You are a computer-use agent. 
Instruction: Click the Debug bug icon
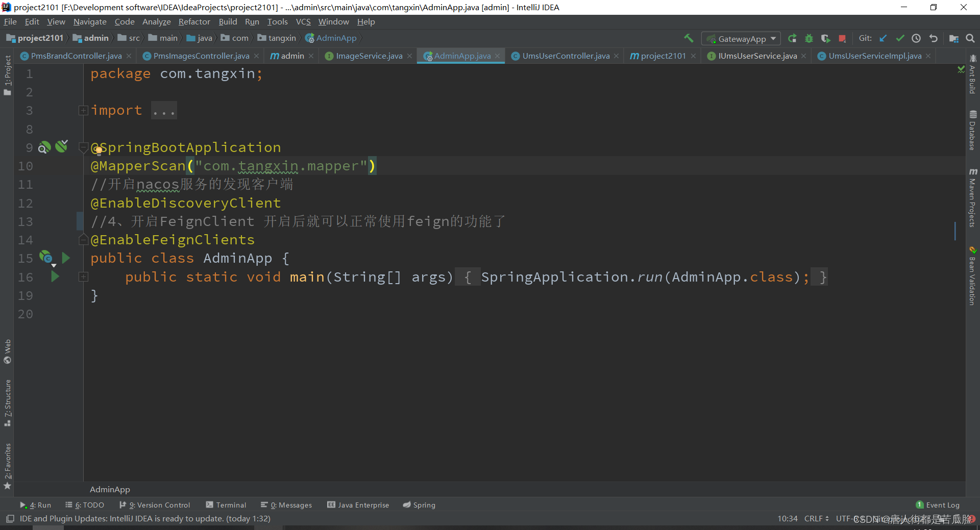pos(809,38)
